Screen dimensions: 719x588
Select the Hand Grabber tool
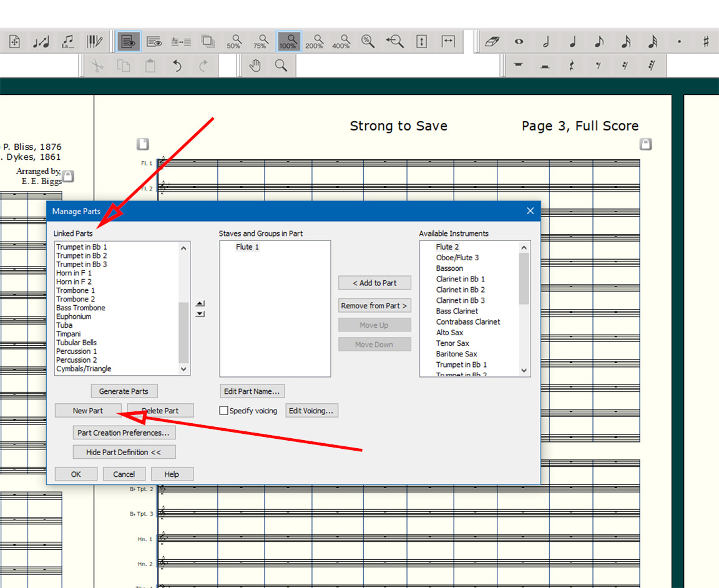255,65
